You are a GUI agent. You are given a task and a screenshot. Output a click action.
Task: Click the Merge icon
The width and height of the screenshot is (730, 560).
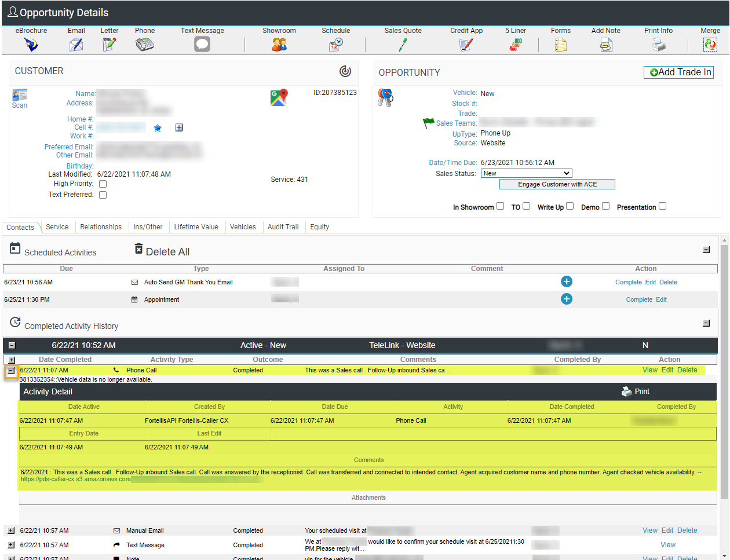pos(710,45)
